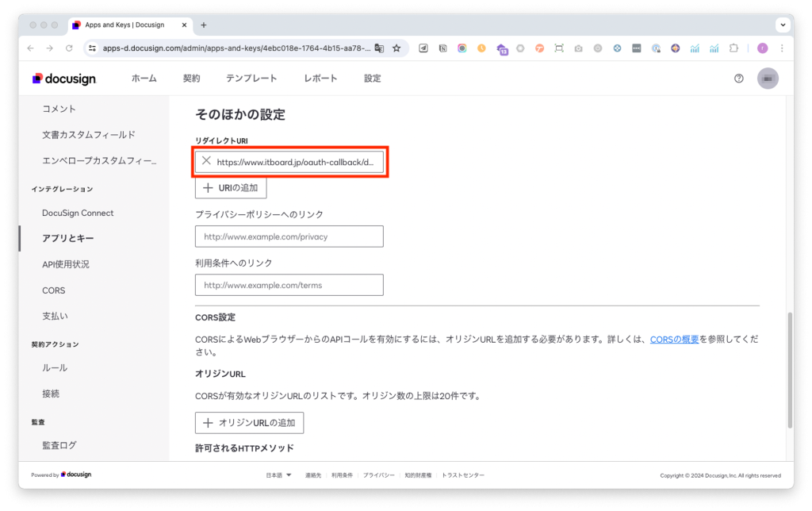Go to the テンプレート tab
The width and height of the screenshot is (812, 511).
[251, 79]
